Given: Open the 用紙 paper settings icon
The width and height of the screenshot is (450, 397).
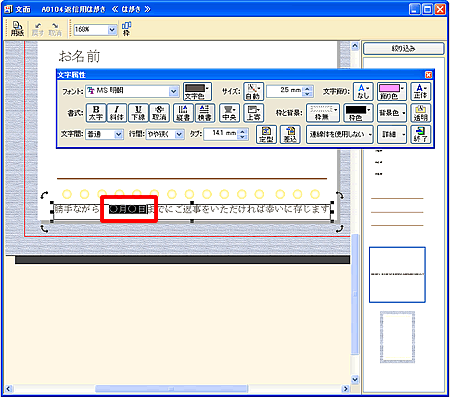Looking at the screenshot, I should coord(17,29).
